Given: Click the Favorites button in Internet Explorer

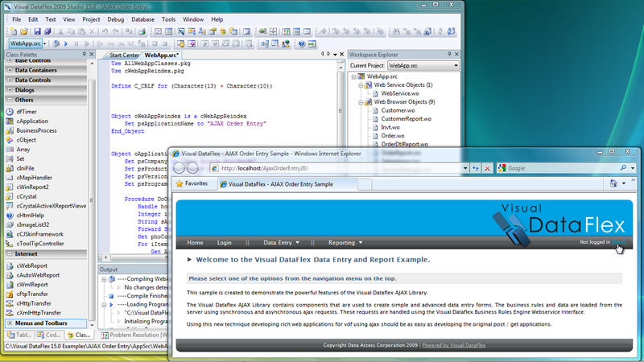Looking at the screenshot, I should point(192,183).
